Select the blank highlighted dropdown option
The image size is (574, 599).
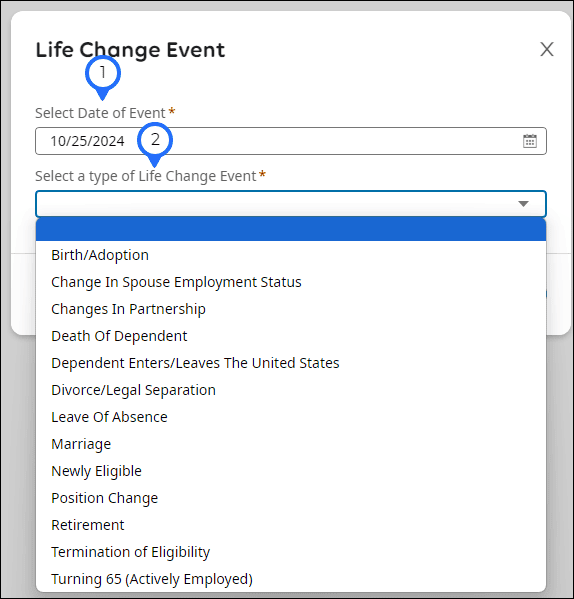click(291, 229)
